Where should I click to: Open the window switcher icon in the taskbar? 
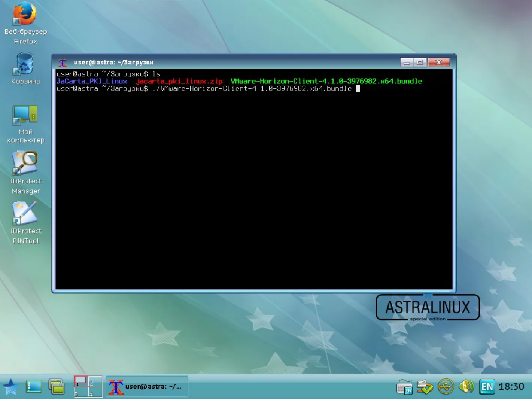(57, 387)
